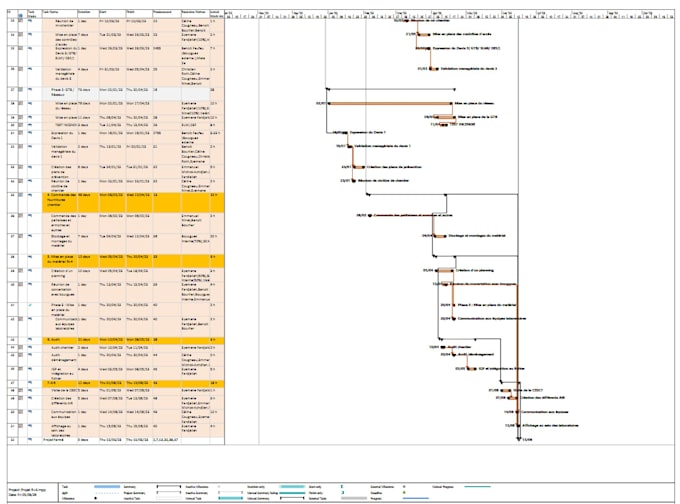Click task mode icon in the 7. A/R row
Screen dimensions: 680x504
pyautogui.click(x=30, y=383)
